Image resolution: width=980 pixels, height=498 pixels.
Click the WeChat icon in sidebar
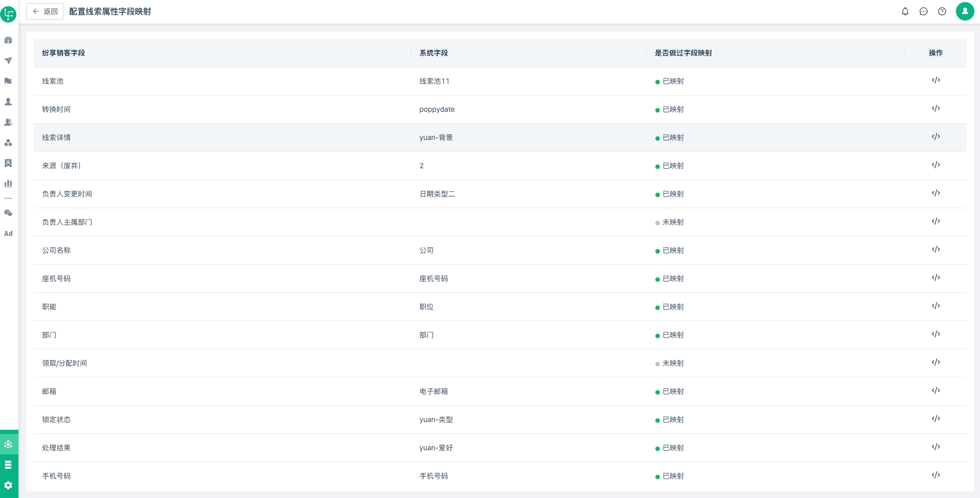8,213
